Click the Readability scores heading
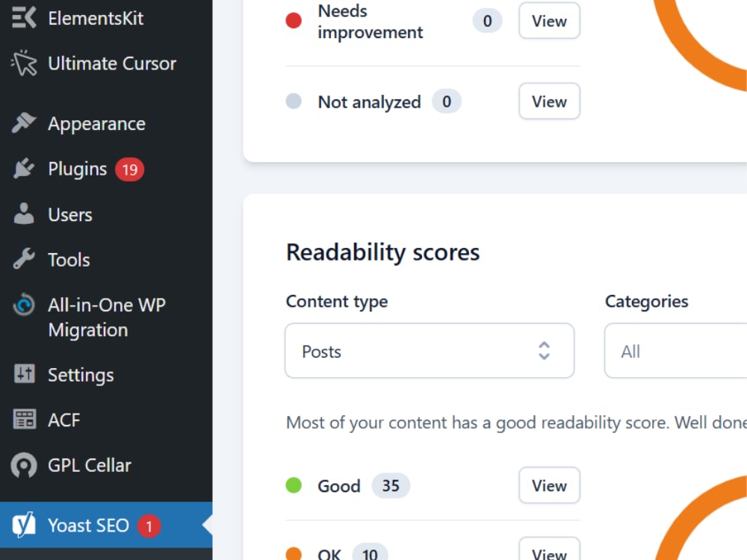 point(382,252)
